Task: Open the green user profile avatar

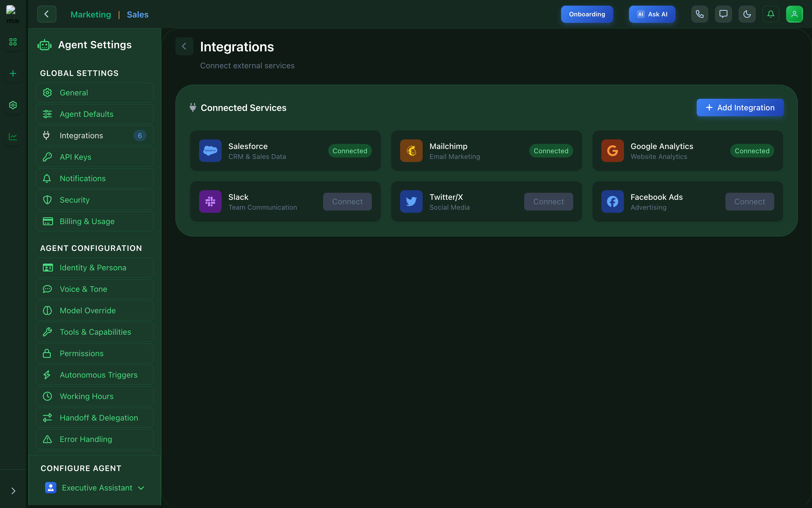Action: click(794, 14)
